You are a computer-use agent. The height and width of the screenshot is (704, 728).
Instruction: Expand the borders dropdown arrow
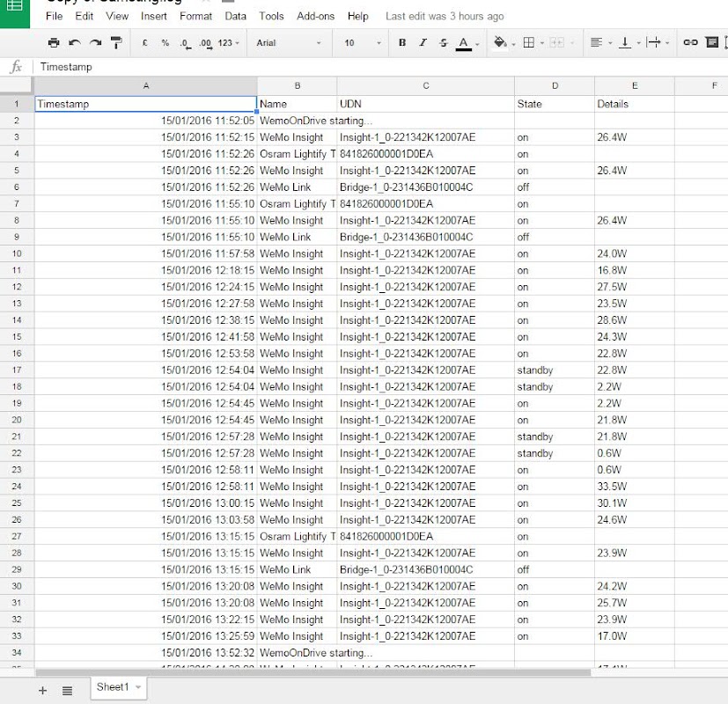tap(542, 43)
